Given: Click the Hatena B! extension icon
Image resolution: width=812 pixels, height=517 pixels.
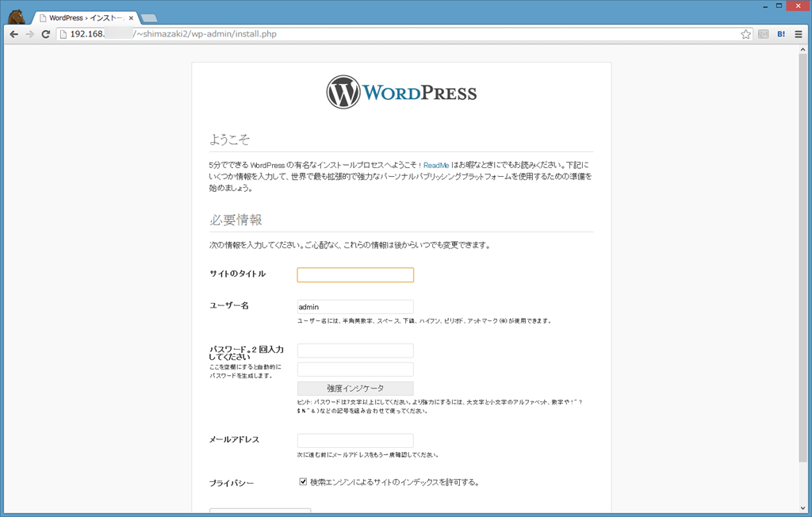Looking at the screenshot, I should pos(781,34).
